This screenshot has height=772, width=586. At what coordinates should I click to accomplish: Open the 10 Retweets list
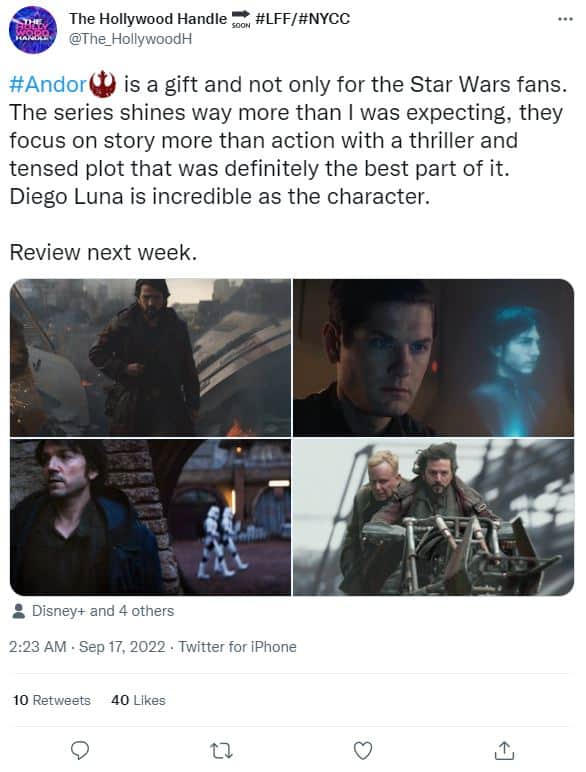pos(52,700)
